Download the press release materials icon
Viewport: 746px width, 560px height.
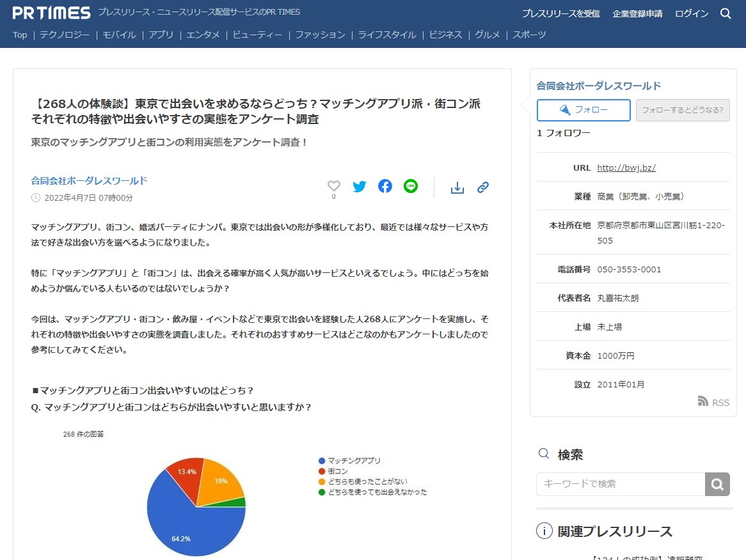tap(457, 188)
